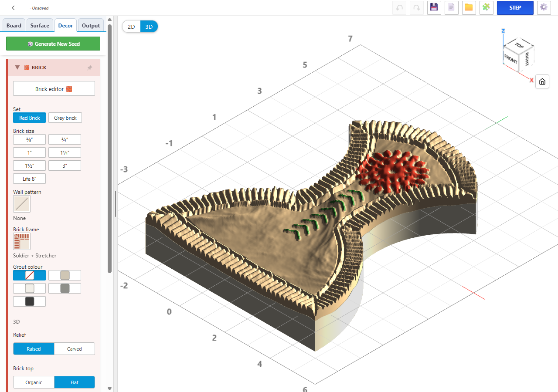
Task: Click the sidebar scroll up arrow
Action: [109, 19]
